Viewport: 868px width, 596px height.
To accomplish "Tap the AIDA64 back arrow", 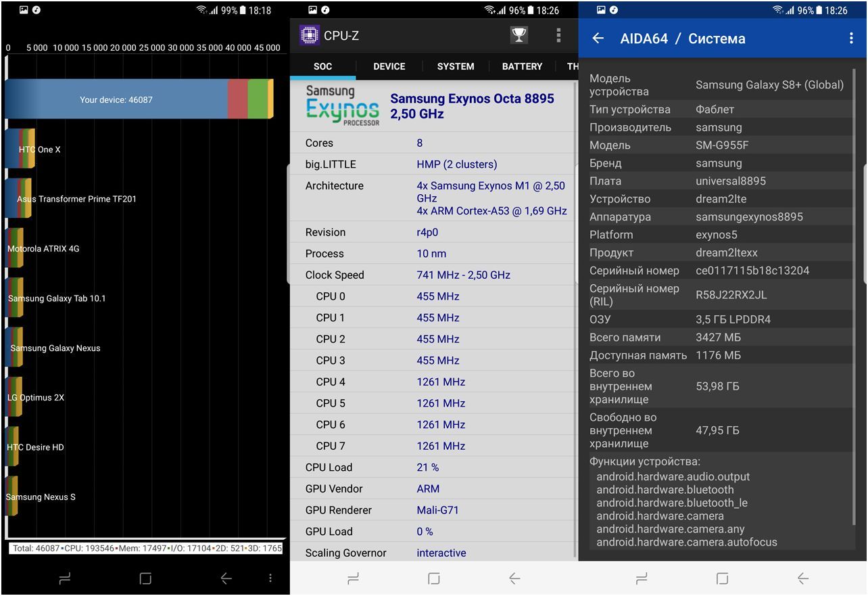I will 598,39.
